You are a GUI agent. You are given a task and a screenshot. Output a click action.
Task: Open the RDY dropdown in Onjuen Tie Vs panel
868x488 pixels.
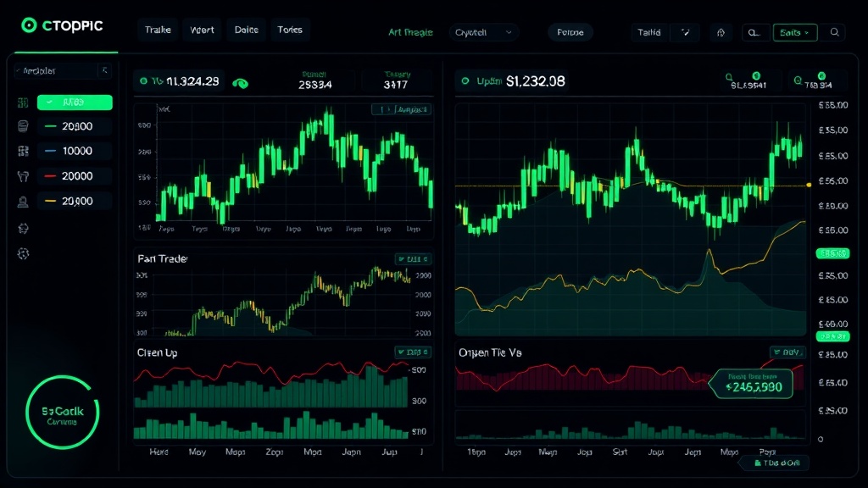[787, 352]
